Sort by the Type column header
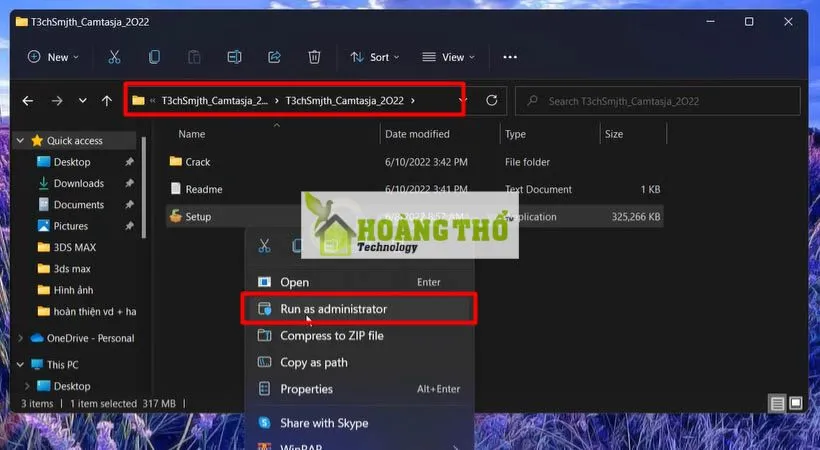 tap(515, 134)
